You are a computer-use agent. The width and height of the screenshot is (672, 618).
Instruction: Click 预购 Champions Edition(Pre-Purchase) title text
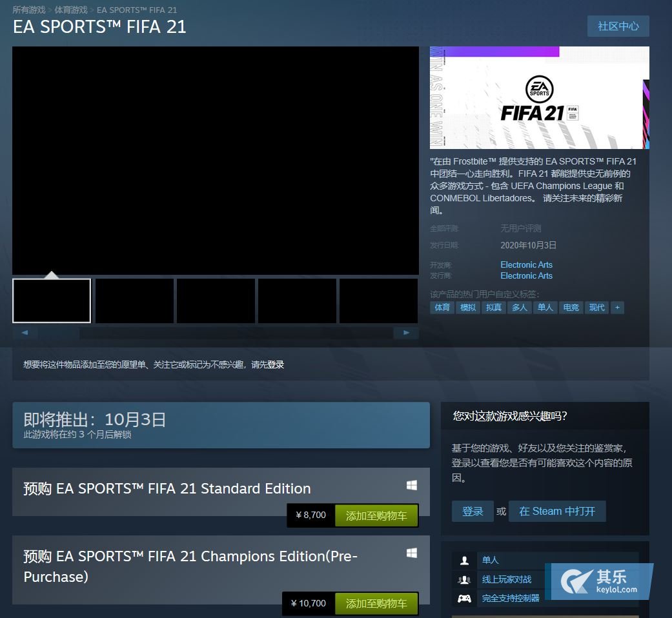coord(190,566)
